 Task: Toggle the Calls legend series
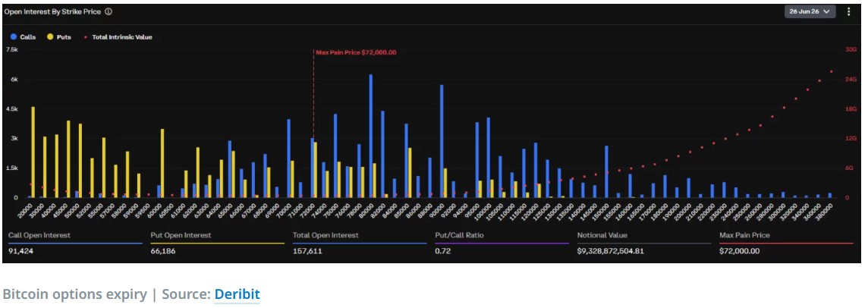(x=24, y=37)
